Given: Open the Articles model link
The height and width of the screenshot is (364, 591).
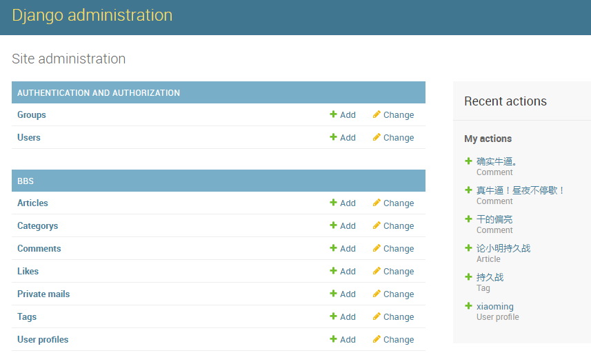Looking at the screenshot, I should [32, 203].
